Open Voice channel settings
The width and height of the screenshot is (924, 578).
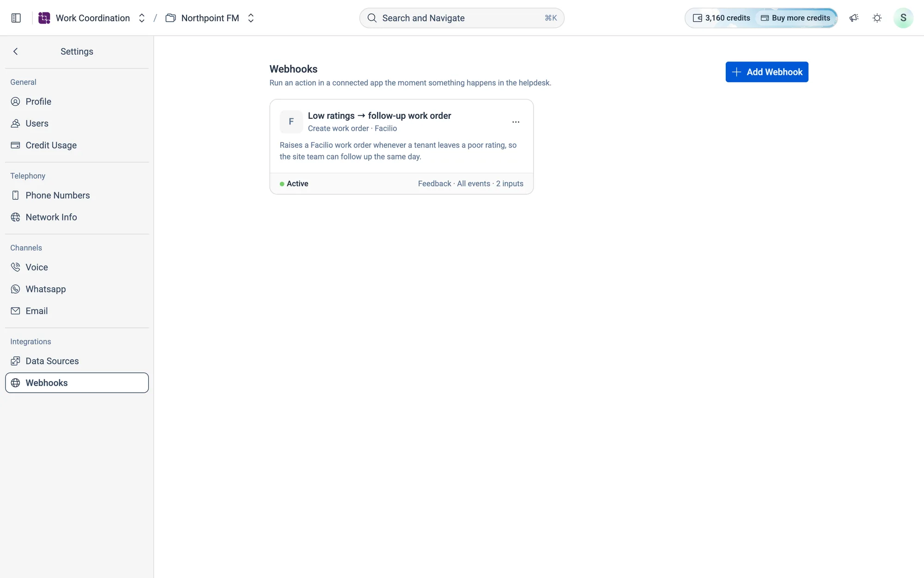pyautogui.click(x=77, y=267)
